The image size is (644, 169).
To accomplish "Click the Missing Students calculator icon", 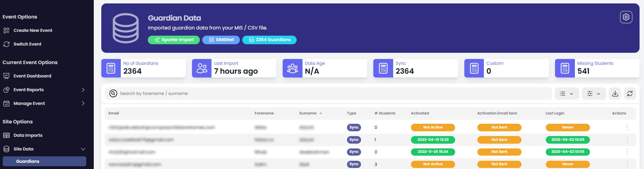I will click(565, 68).
